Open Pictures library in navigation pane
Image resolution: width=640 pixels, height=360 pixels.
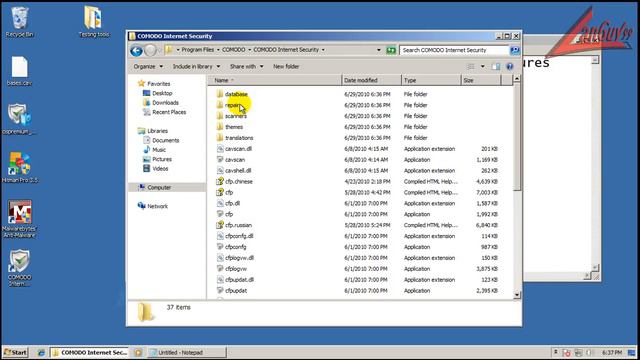coord(162,159)
